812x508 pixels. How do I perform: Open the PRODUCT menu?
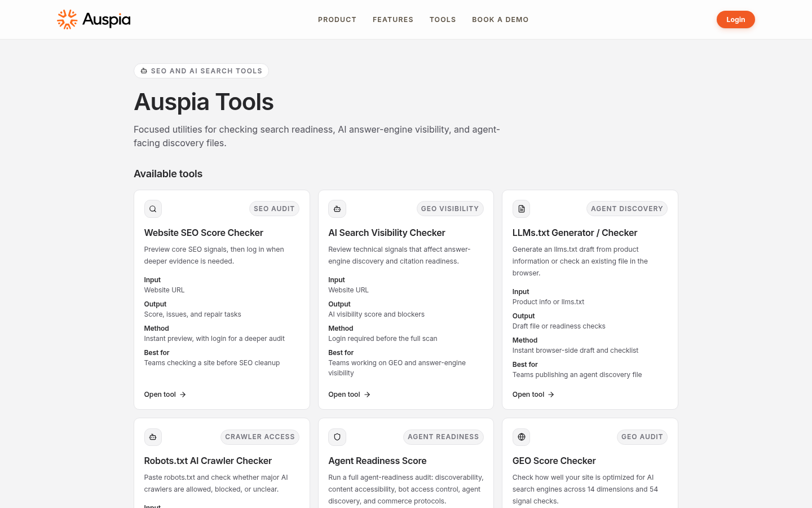coord(337,20)
